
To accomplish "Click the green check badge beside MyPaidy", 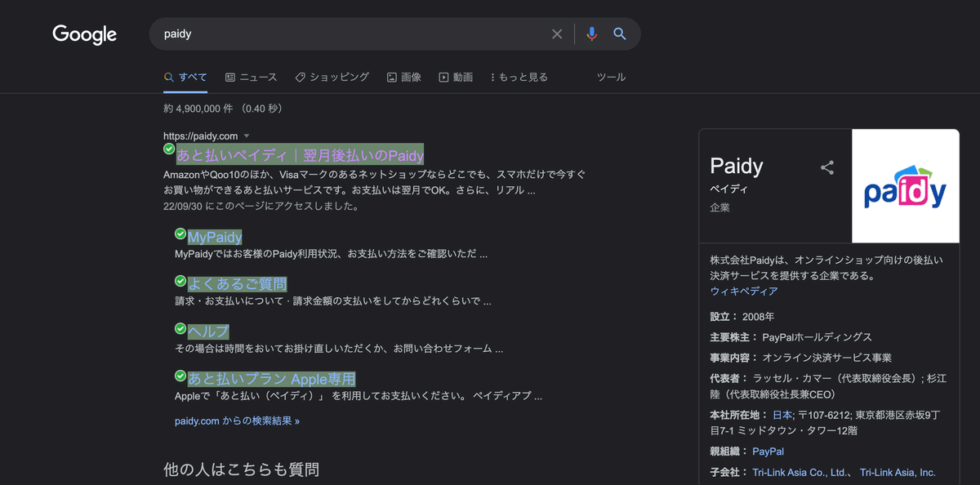I will [x=180, y=234].
